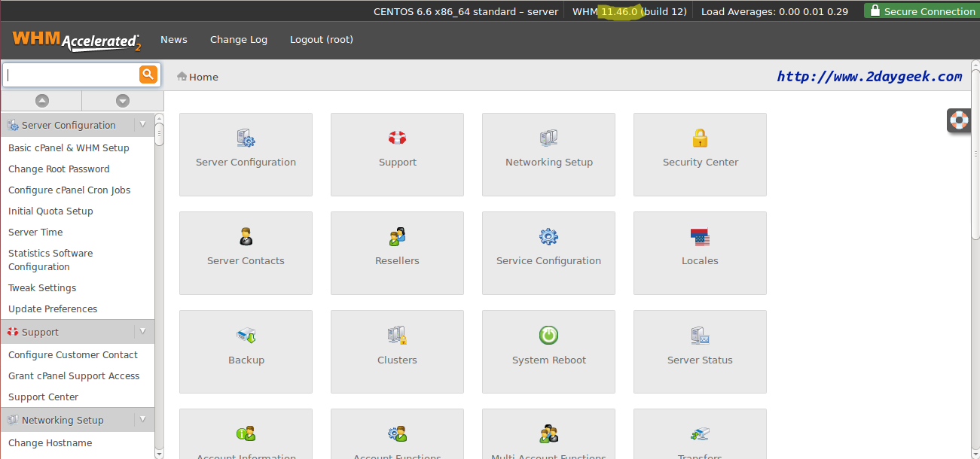Open the Networking Setup computers icon
This screenshot has width=980, height=459.
coord(548,138)
